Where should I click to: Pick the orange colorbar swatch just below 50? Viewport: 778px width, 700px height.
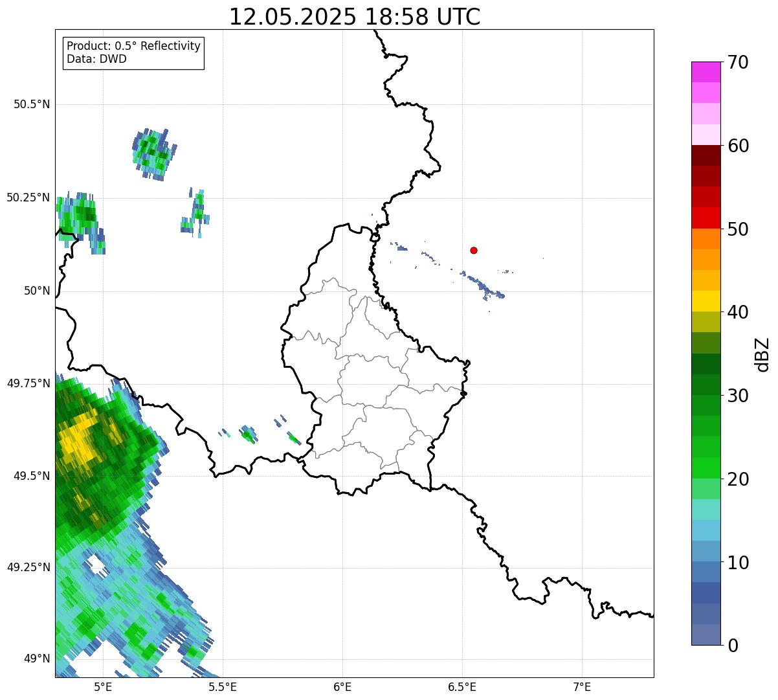click(706, 239)
